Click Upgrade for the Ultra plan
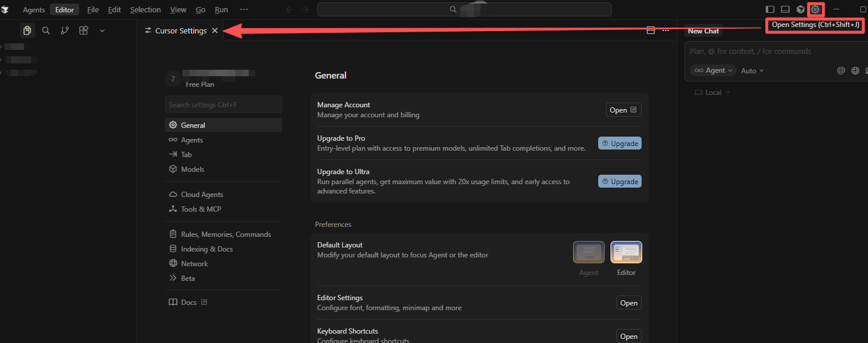The height and width of the screenshot is (343, 868). (x=620, y=182)
